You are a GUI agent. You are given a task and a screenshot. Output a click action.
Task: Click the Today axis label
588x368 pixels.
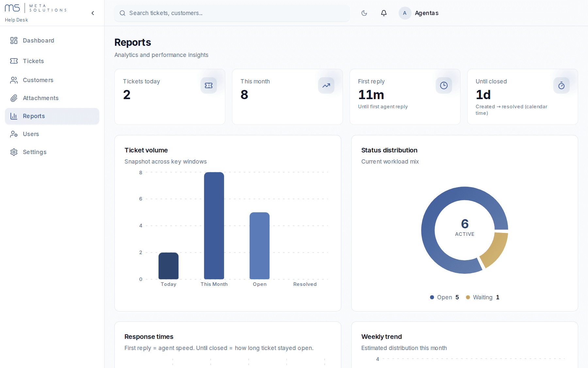click(169, 284)
